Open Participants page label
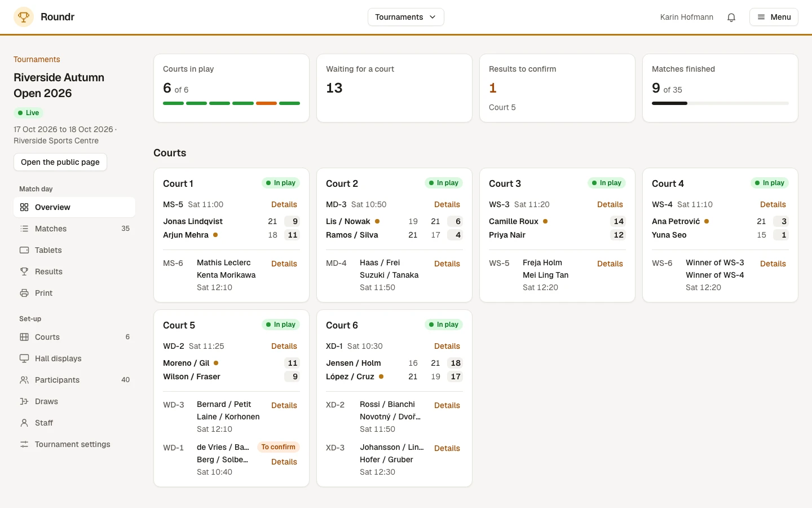 click(57, 380)
